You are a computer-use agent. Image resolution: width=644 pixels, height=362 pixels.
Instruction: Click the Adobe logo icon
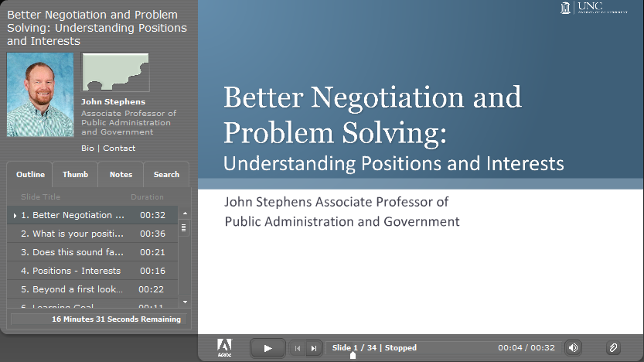[224, 347]
